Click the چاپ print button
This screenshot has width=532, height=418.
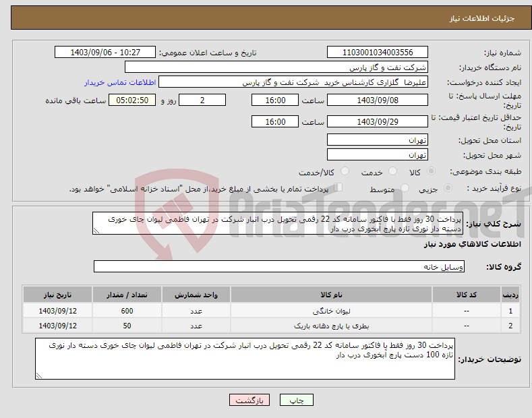[x=297, y=400]
